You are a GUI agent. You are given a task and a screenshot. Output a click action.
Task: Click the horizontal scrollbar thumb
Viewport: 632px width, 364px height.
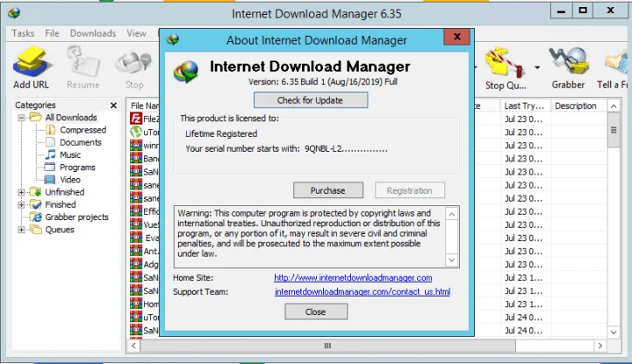pos(327,346)
